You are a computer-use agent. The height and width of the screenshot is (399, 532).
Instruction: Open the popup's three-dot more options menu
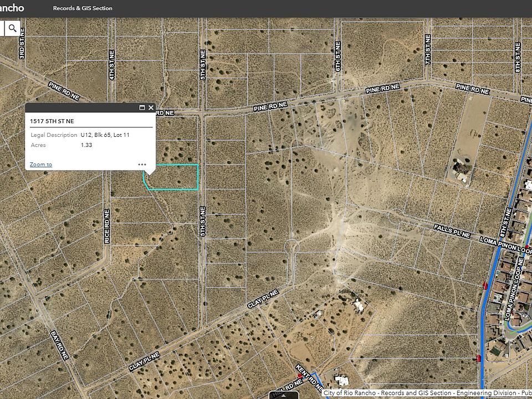click(142, 165)
